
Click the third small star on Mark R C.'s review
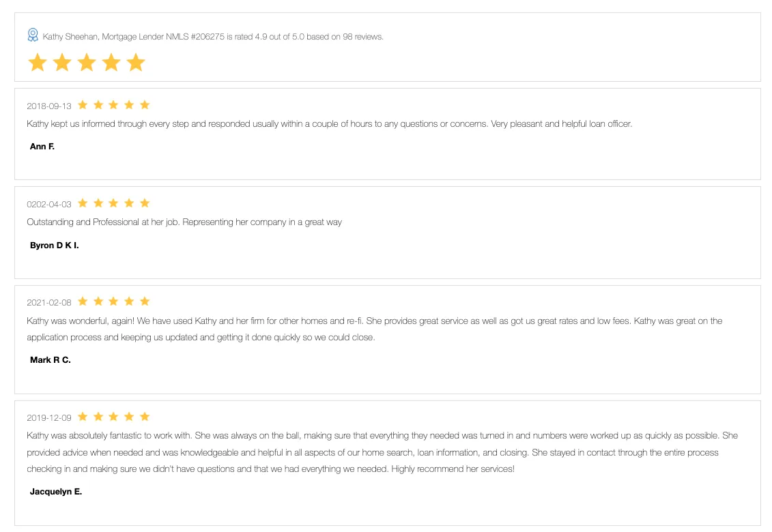113,301
